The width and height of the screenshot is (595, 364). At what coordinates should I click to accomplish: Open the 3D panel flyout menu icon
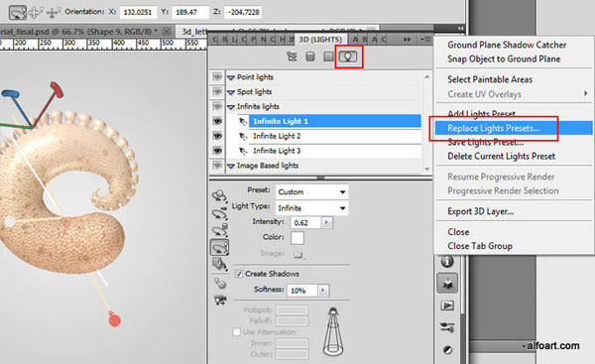coord(425,39)
